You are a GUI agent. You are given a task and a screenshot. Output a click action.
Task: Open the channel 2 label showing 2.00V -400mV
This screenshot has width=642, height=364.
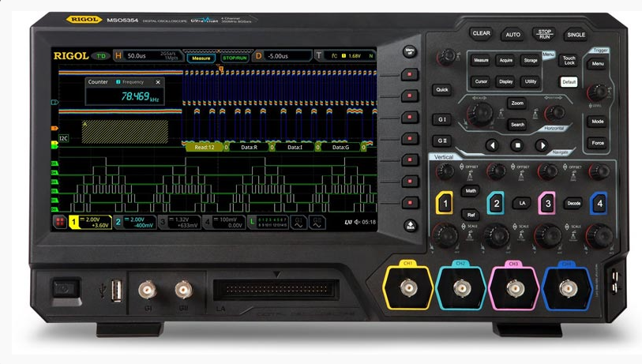(135, 223)
